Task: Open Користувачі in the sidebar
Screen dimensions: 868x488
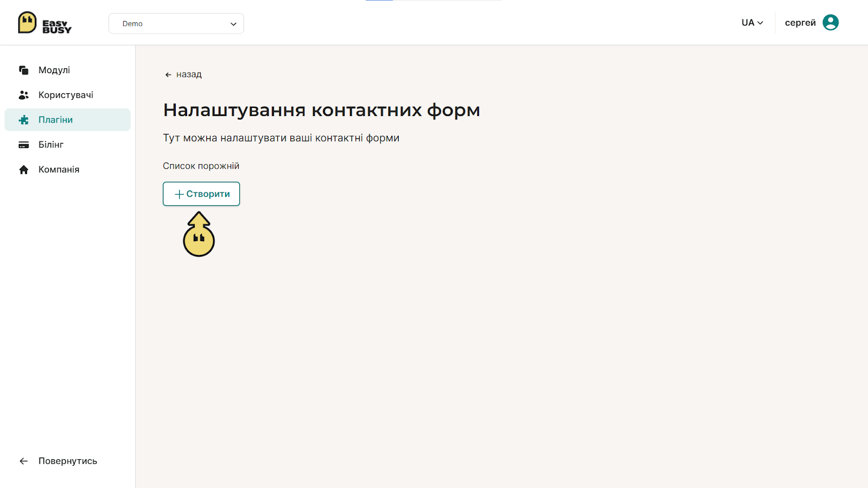Action: (68, 95)
